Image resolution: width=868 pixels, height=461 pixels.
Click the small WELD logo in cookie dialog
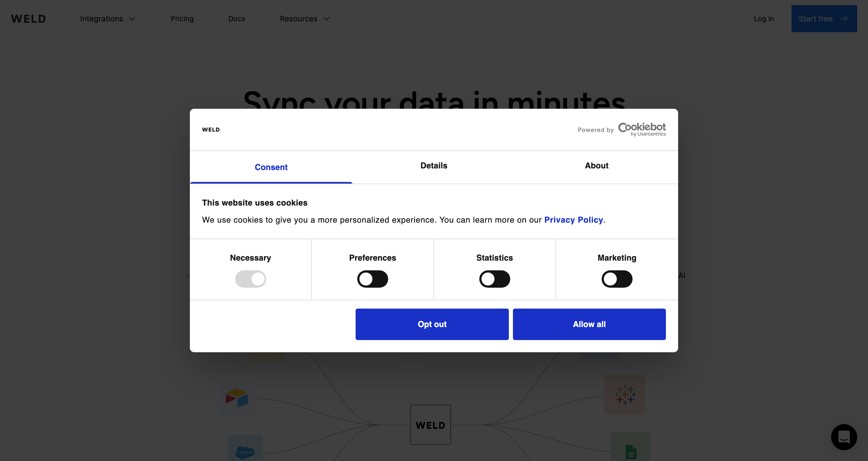pos(211,130)
